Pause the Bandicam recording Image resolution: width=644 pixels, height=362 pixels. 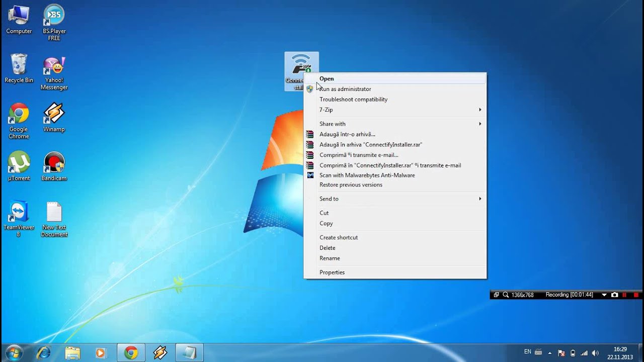[x=625, y=295]
